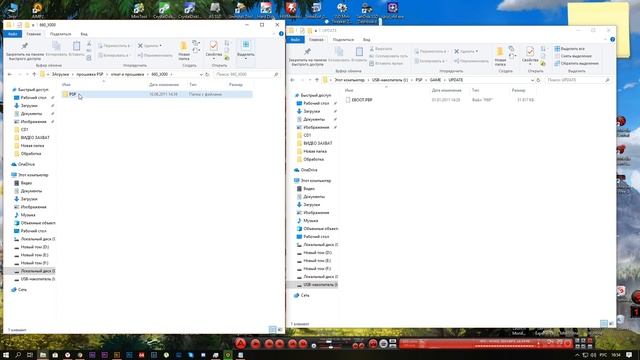Open taskbar search
The width and height of the screenshot is (640, 360).
tap(18, 355)
